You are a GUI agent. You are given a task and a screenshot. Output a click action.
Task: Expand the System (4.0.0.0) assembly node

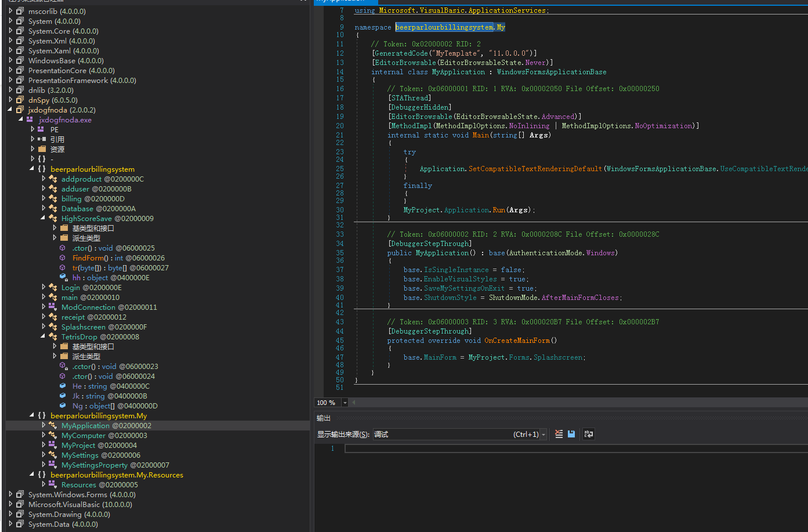[10, 21]
